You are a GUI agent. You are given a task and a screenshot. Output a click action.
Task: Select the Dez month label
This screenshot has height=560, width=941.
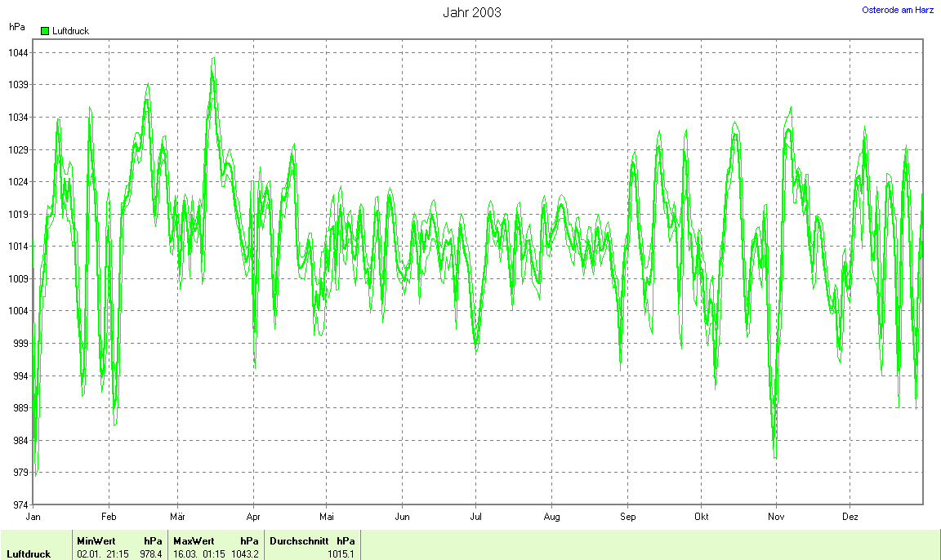[x=850, y=517]
